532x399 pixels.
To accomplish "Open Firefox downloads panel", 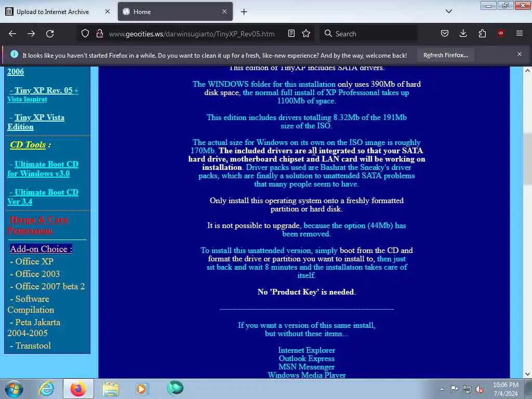I will pyautogui.click(x=463, y=33).
